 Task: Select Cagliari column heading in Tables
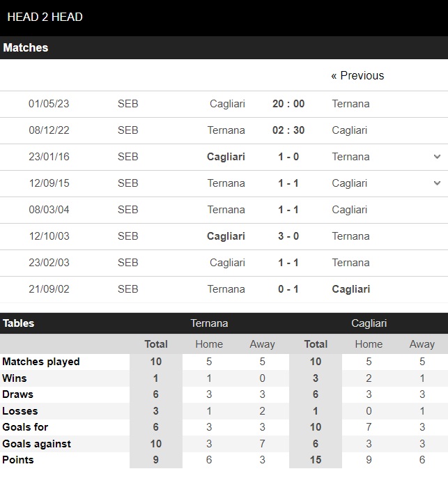pos(369,323)
